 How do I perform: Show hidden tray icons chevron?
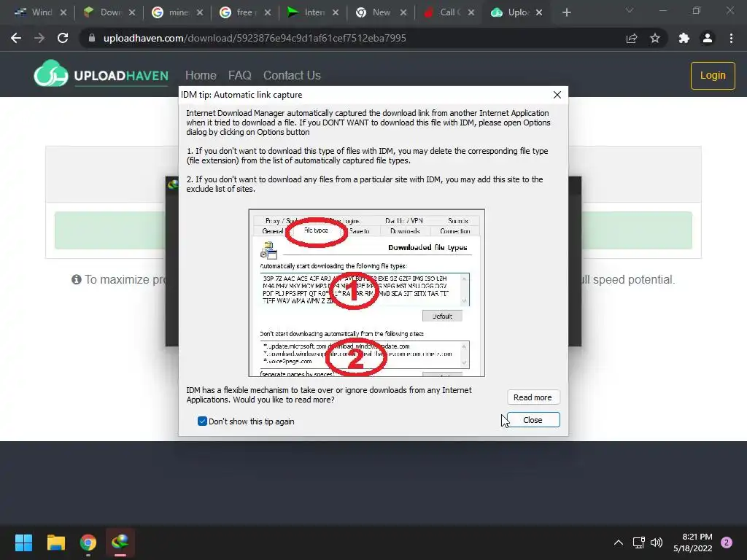pos(619,542)
